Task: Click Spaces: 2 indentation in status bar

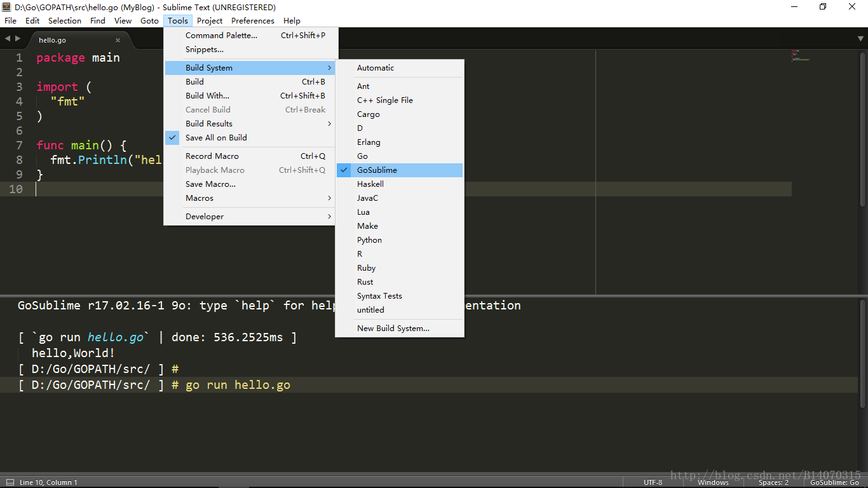Action: pos(773,482)
